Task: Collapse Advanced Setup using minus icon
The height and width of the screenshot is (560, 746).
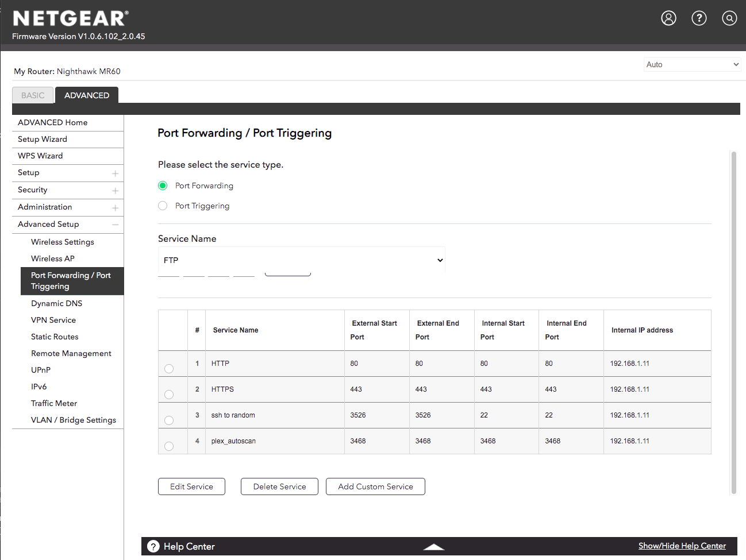Action: tap(116, 225)
